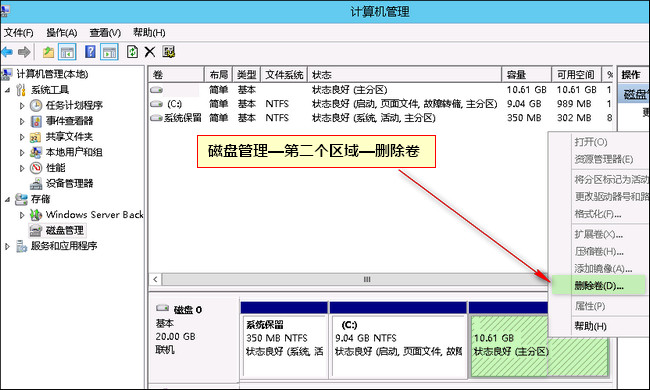Image resolution: width=650 pixels, height=390 pixels.
Task: Click the 容量 column header
Action: 526,75
